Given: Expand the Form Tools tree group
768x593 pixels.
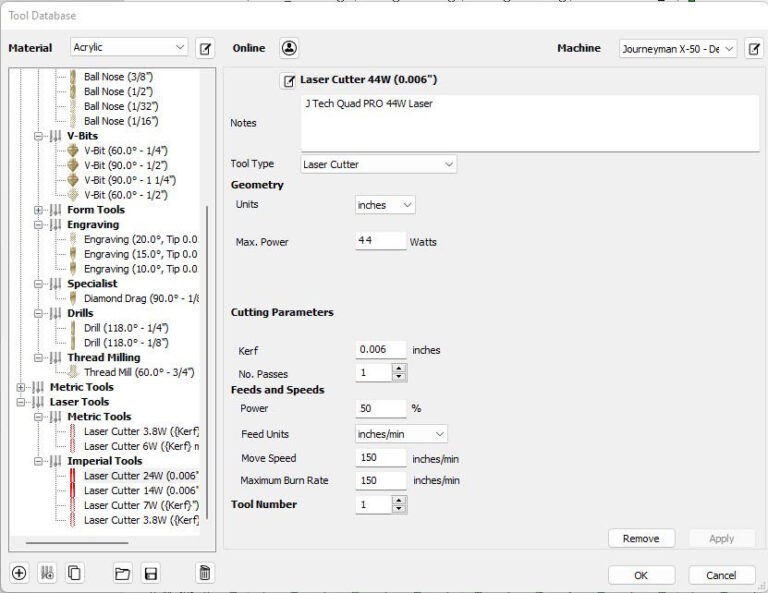Looking at the screenshot, I should tap(39, 210).
